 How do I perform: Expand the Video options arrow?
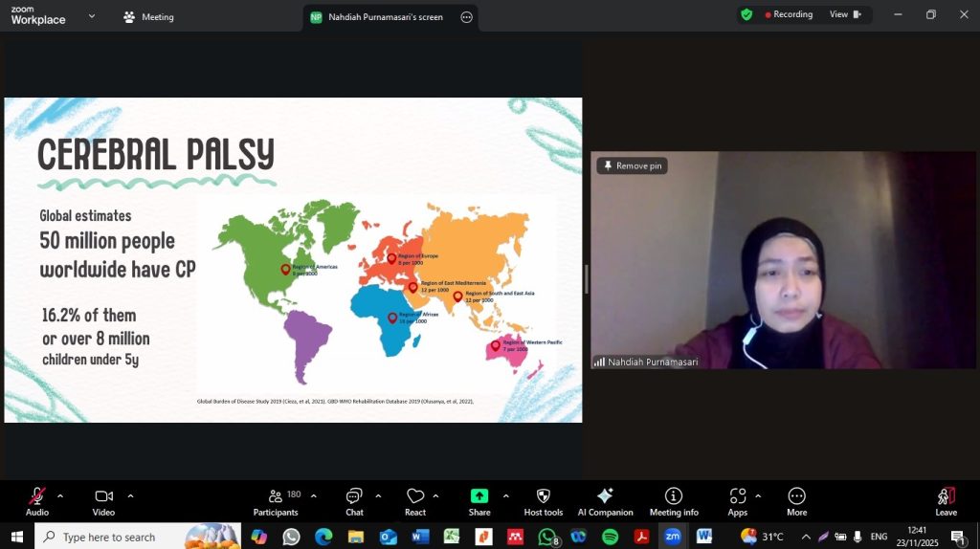coord(130,495)
